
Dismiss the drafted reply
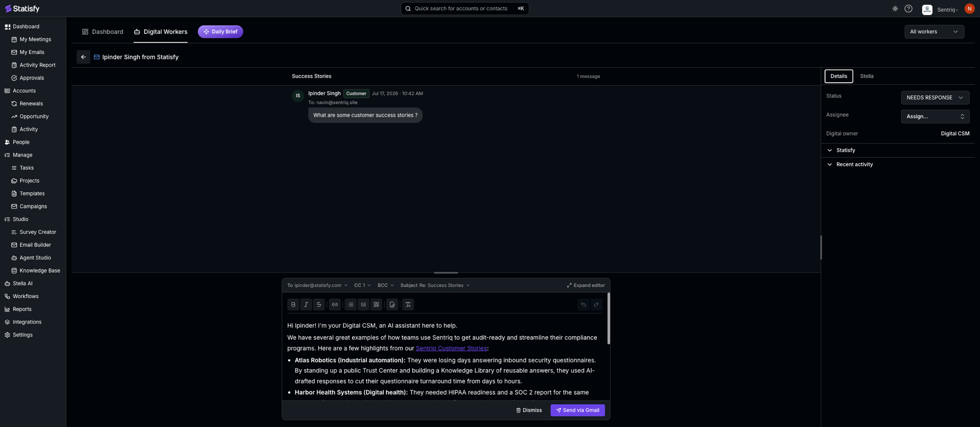529,410
